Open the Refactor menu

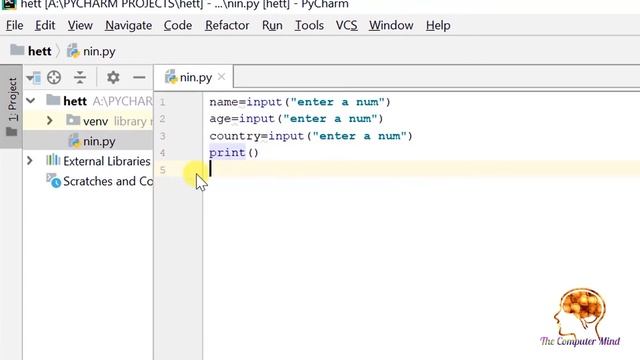[227, 25]
